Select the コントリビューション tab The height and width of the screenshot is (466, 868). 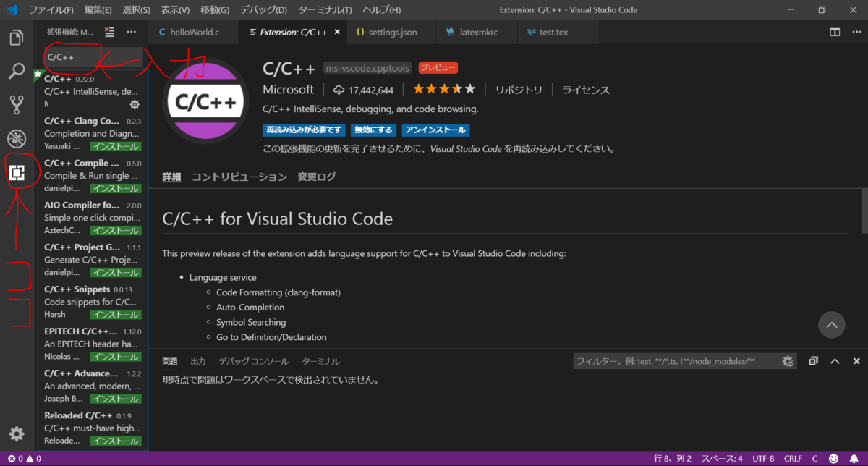click(239, 177)
